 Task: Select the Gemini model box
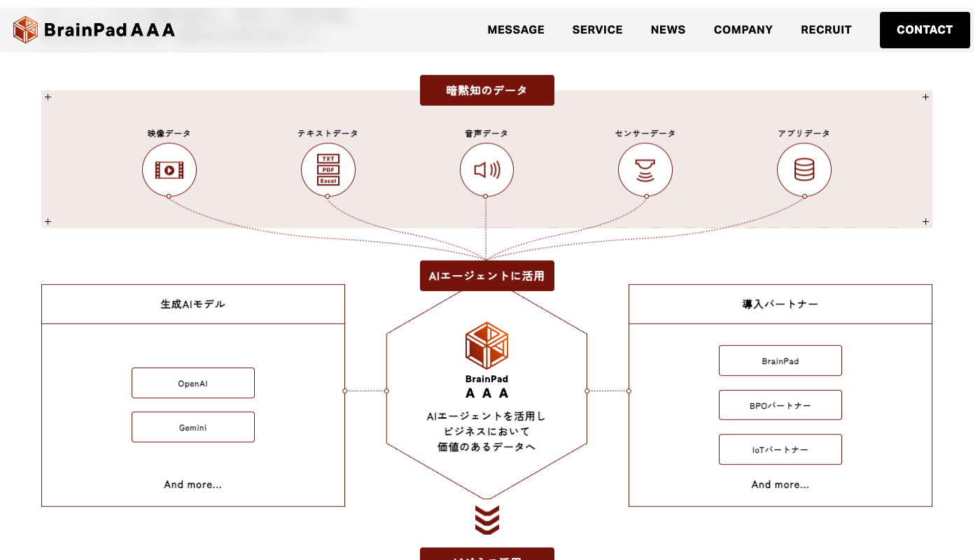click(193, 427)
